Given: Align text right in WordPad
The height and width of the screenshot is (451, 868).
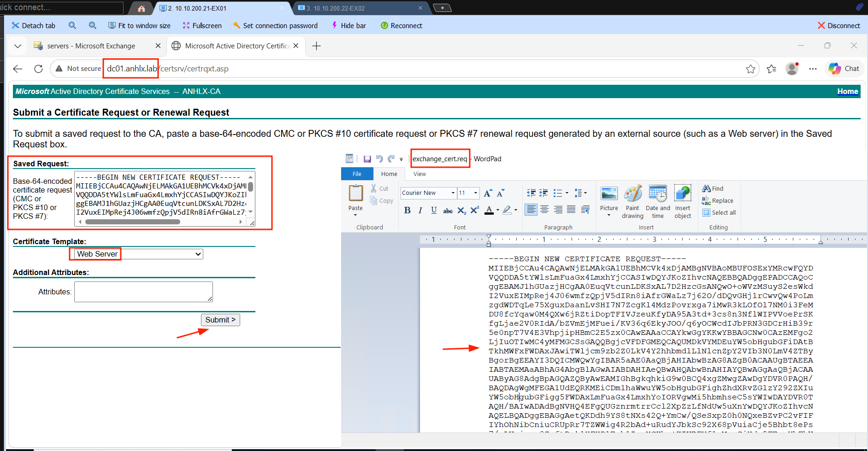Looking at the screenshot, I should point(558,210).
